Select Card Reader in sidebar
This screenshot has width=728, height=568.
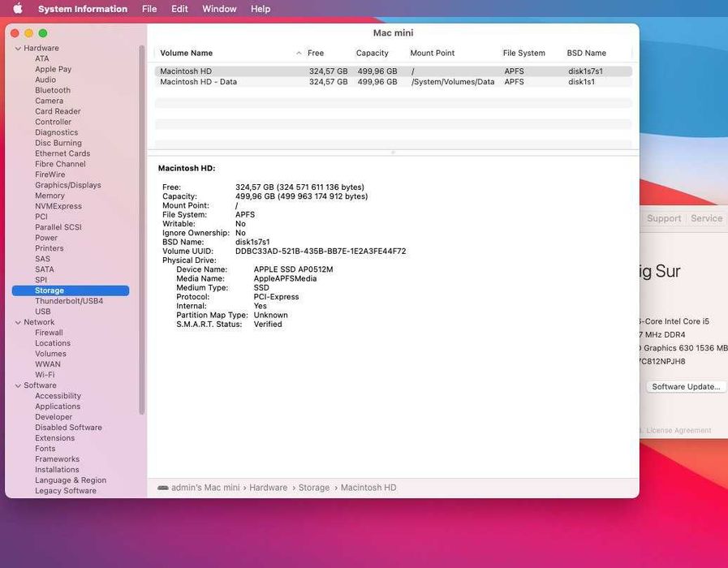pyautogui.click(x=58, y=111)
